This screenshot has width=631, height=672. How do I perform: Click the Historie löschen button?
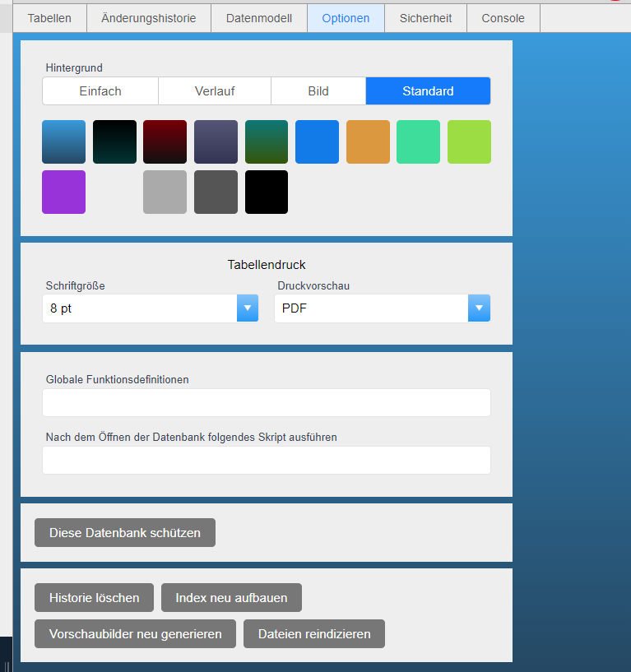click(x=94, y=598)
